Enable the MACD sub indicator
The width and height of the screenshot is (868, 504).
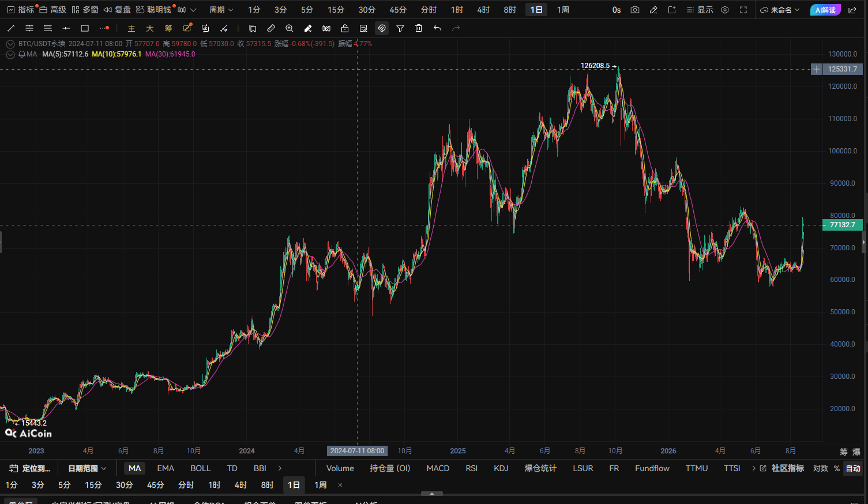tap(438, 468)
